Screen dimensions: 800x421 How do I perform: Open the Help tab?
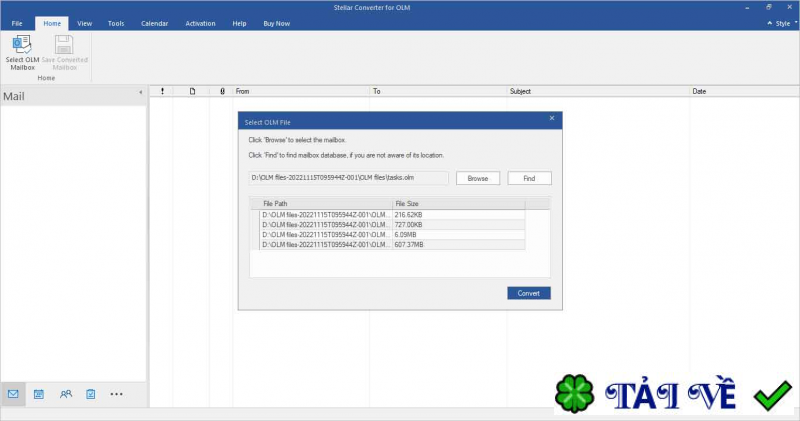click(x=239, y=23)
